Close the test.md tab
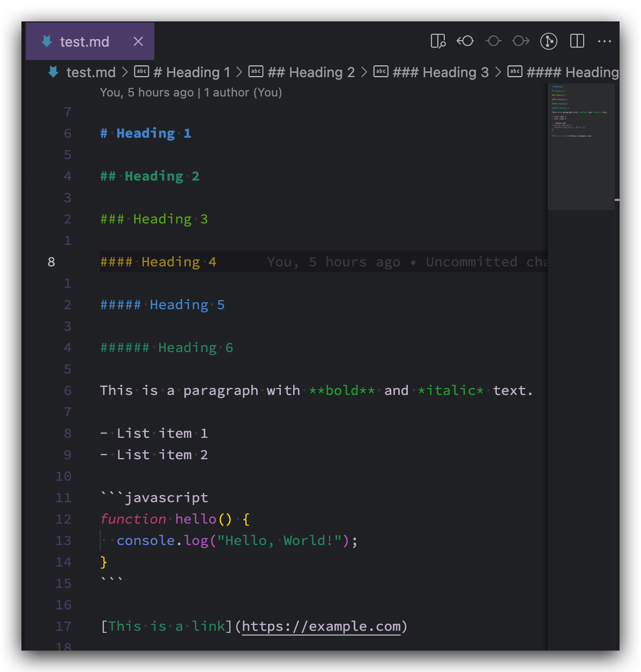 [x=138, y=41]
